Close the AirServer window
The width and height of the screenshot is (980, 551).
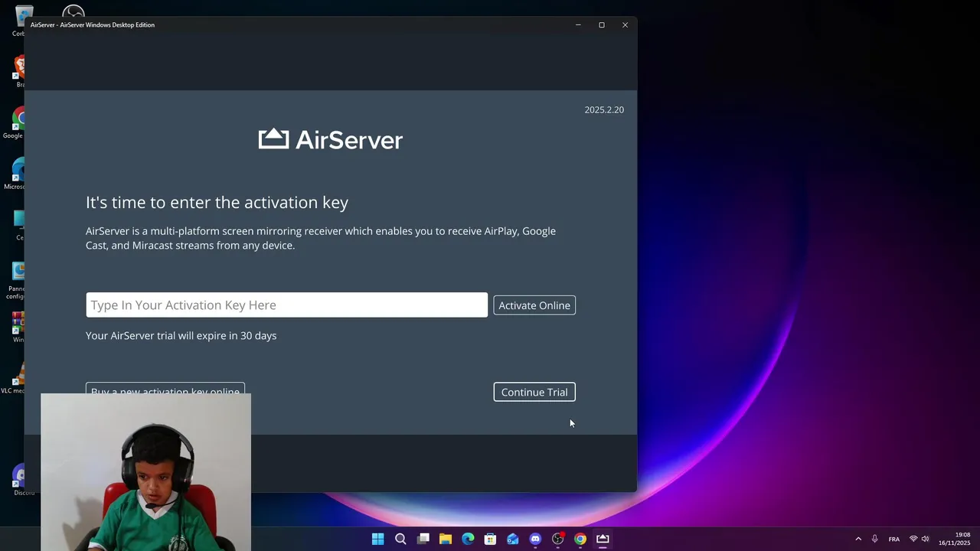coord(626,24)
